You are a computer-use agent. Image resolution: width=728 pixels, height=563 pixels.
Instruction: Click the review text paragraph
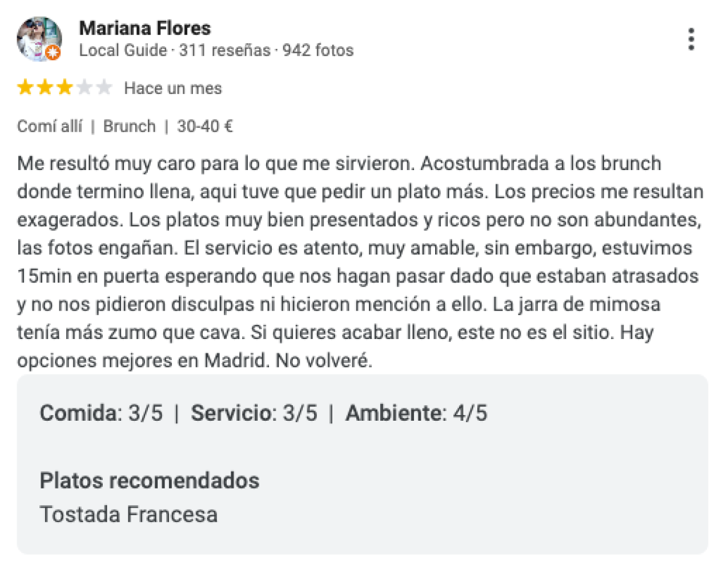pos(360,262)
